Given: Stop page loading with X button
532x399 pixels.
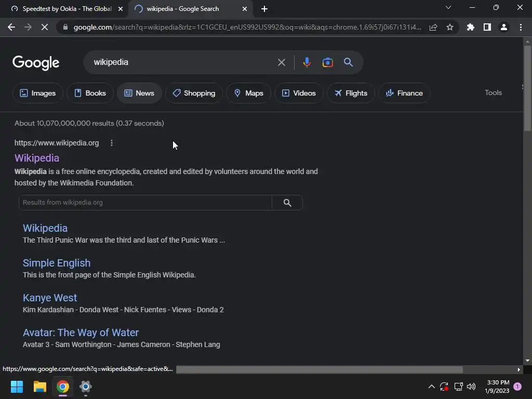Looking at the screenshot, I should (x=45, y=27).
